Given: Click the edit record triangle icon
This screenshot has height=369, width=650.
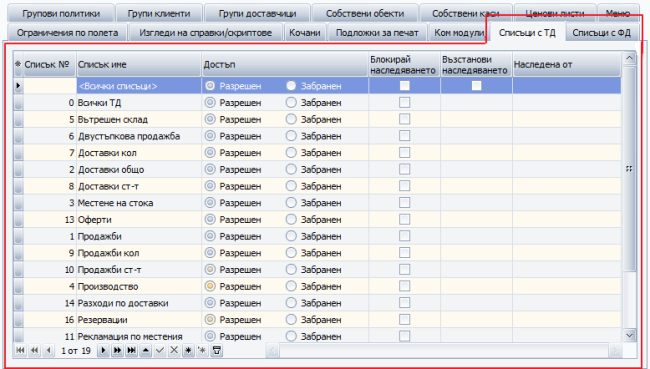Looking at the screenshot, I should (146, 350).
